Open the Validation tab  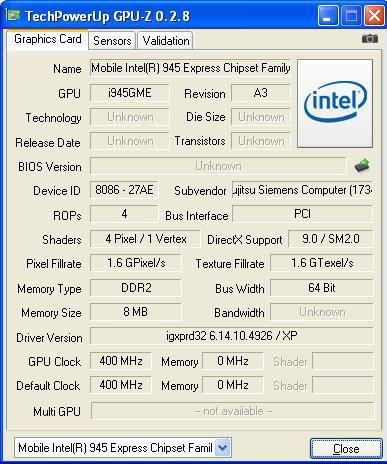point(166,41)
